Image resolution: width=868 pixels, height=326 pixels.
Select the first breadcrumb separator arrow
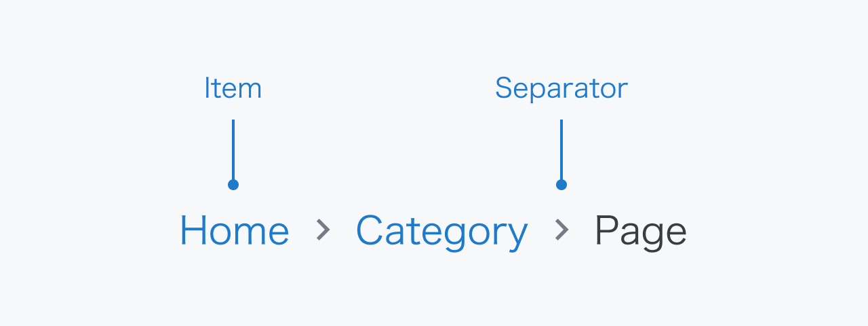[323, 231]
